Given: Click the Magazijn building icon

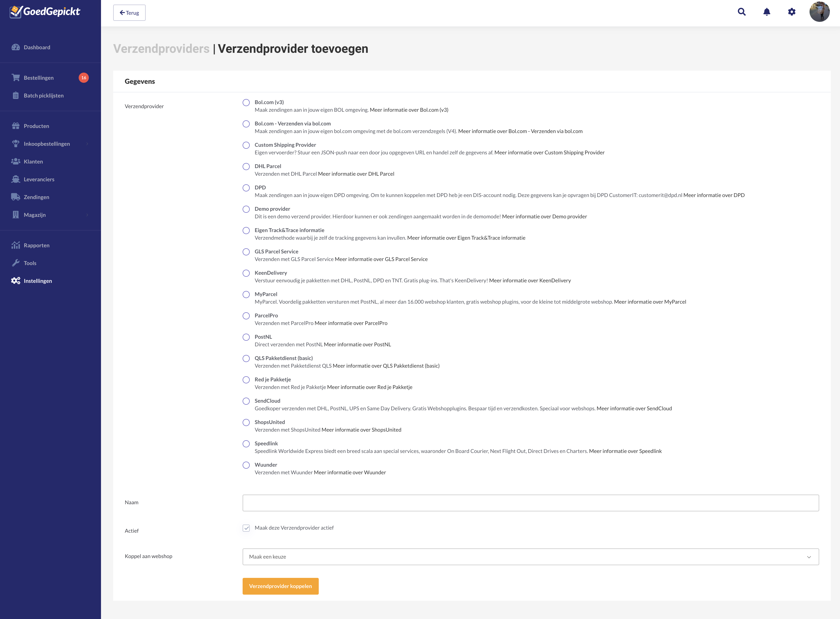Looking at the screenshot, I should coord(16,215).
